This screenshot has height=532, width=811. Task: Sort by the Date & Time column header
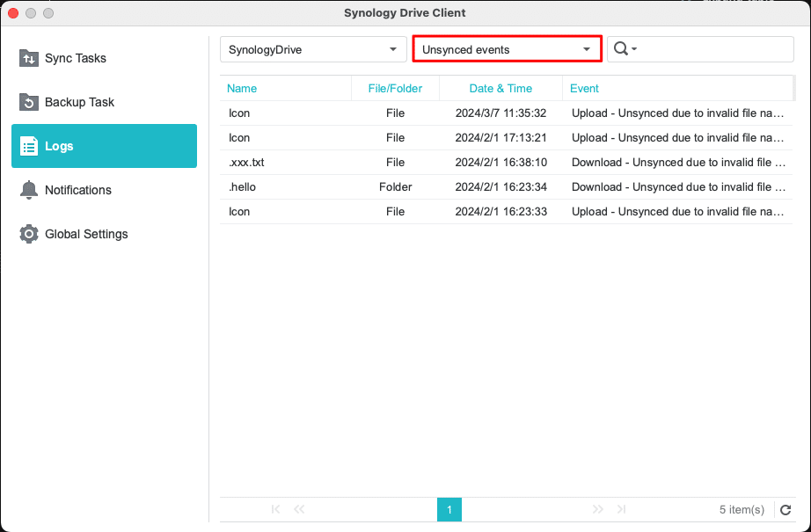point(500,89)
